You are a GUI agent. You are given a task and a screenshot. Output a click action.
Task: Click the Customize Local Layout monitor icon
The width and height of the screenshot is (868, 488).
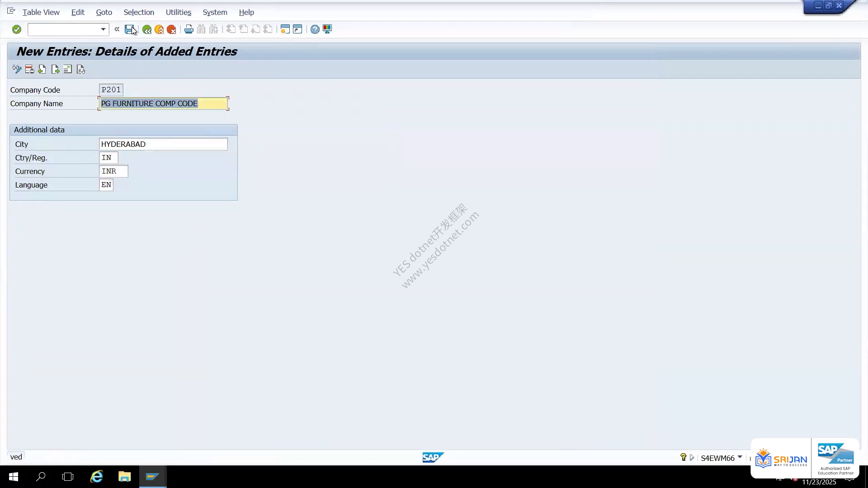pyautogui.click(x=327, y=29)
